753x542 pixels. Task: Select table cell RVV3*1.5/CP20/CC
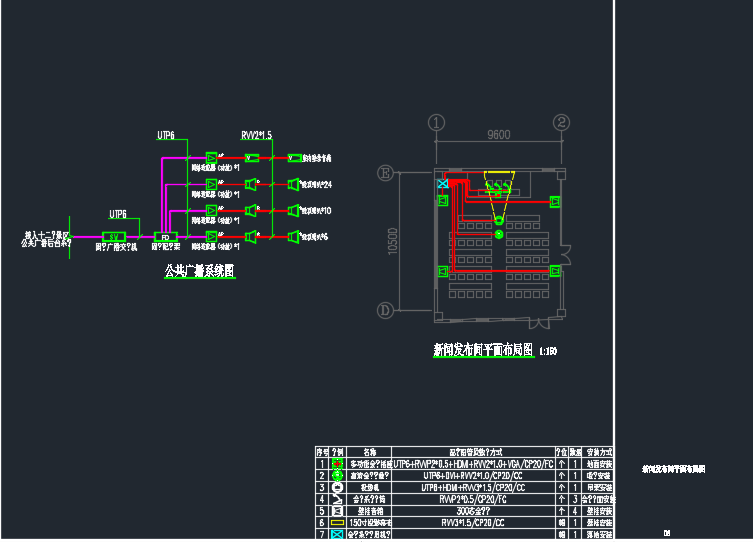(473, 523)
